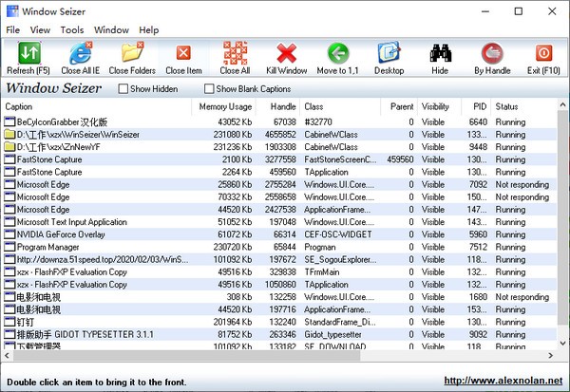Click the horizontal scrollbar right arrow
Screen dimensions: 570x392
click(551, 356)
